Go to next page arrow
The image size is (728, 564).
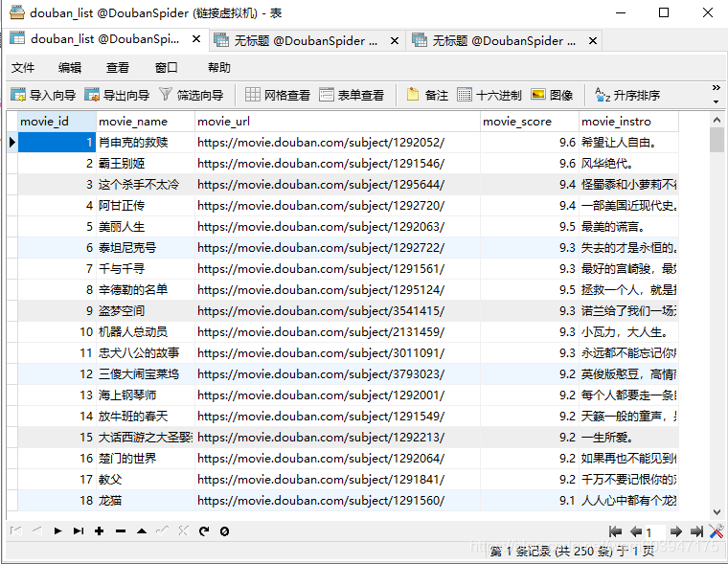[676, 531]
